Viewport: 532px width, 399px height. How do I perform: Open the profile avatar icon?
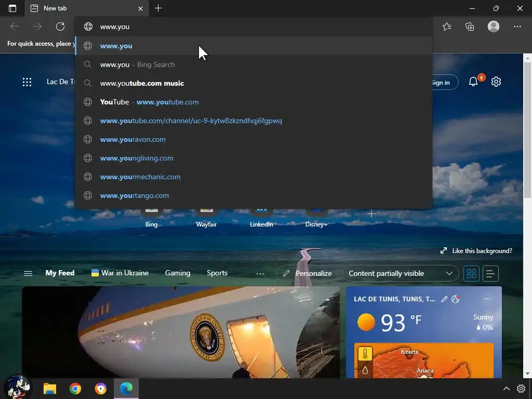[x=494, y=26]
